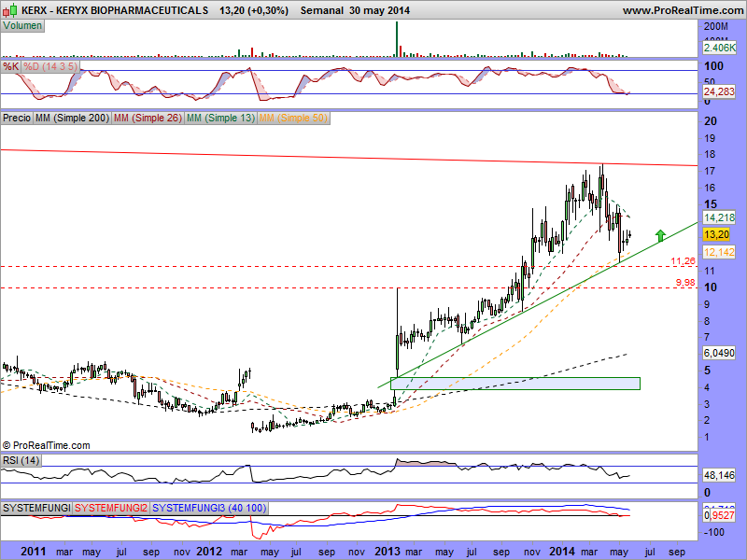The image size is (747, 560).
Task: Click the 6,0490 moving average value
Action: [x=719, y=353]
